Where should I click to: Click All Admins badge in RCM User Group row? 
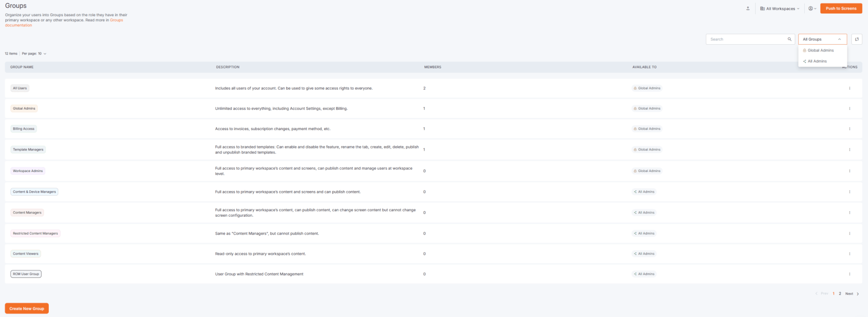[x=644, y=274]
